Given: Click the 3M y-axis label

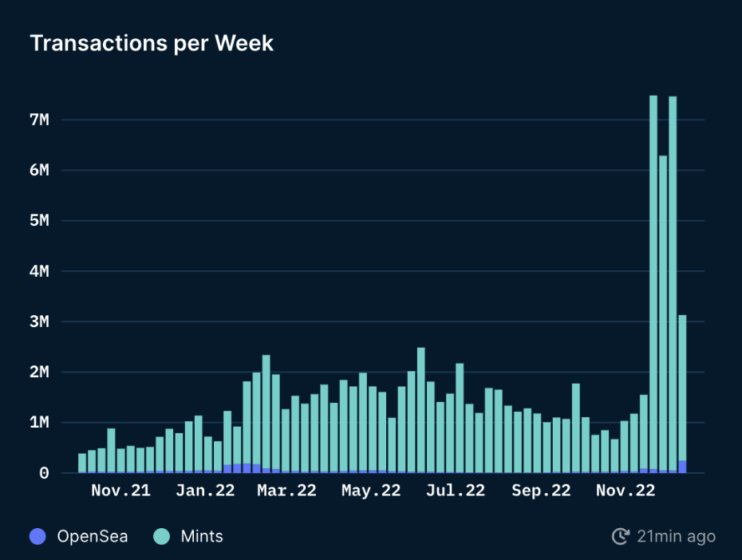Looking at the screenshot, I should (39, 321).
